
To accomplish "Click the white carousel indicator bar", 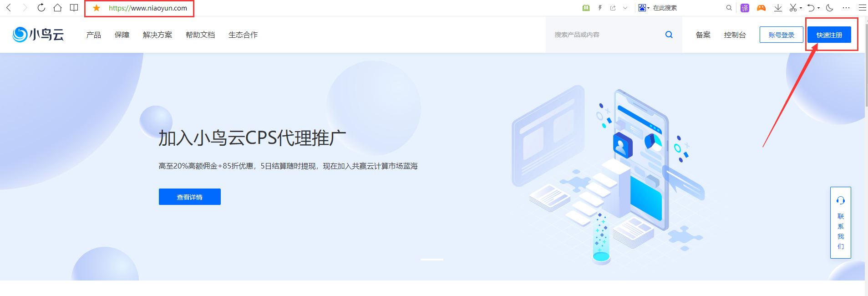I will [x=432, y=260].
